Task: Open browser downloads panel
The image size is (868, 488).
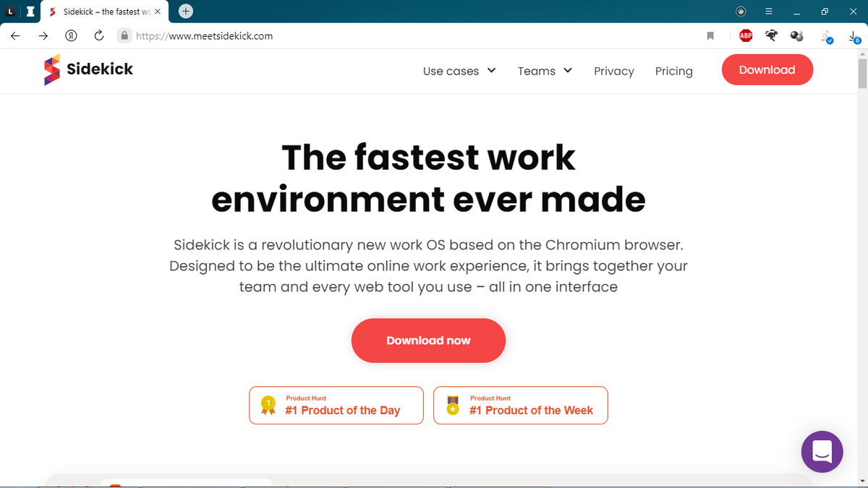Action: point(854,36)
